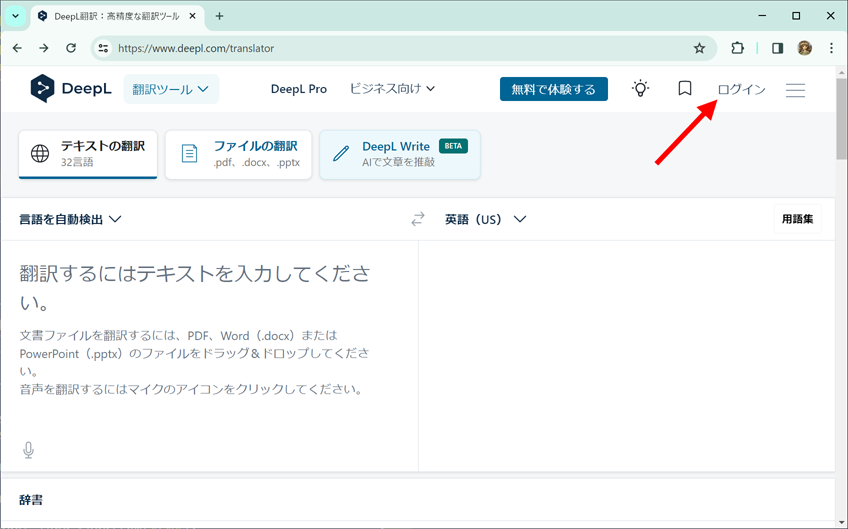Click the microphone icon for voice input
The image size is (848, 529).
tap(29, 450)
